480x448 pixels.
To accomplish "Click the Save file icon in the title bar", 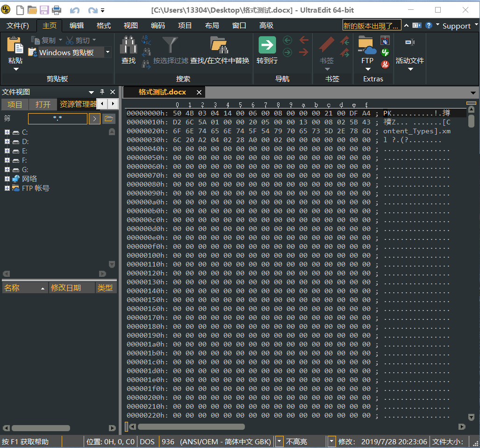I will coord(44,10).
